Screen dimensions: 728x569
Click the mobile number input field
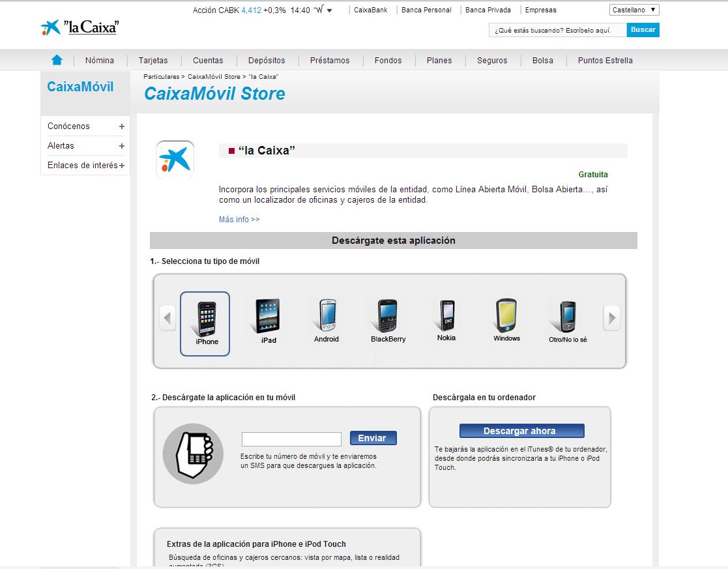291,439
